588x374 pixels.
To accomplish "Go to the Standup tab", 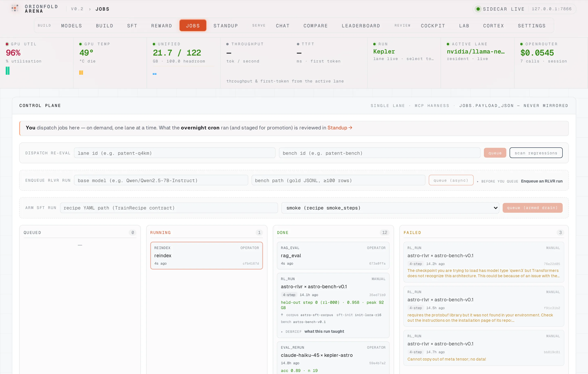I will point(226,26).
